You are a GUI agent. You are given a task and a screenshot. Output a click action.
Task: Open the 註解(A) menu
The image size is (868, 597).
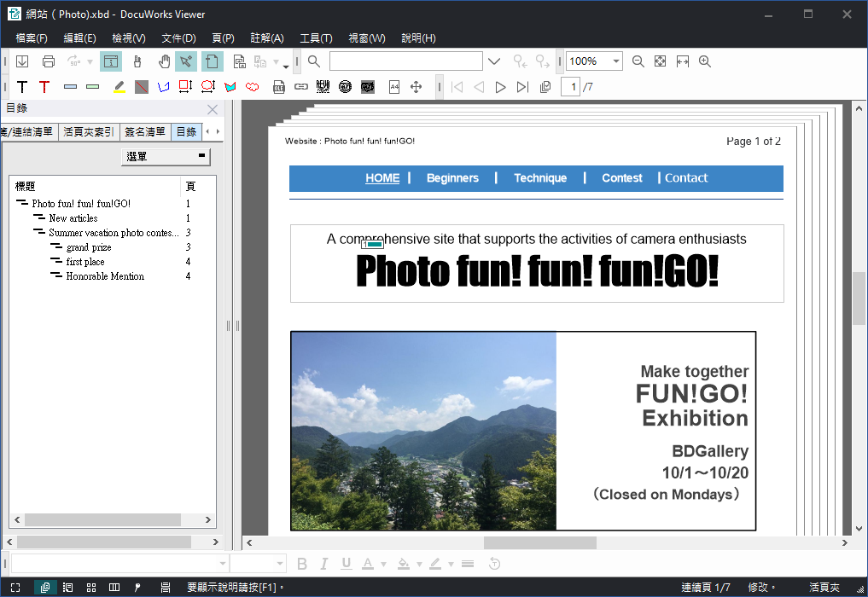[267, 38]
